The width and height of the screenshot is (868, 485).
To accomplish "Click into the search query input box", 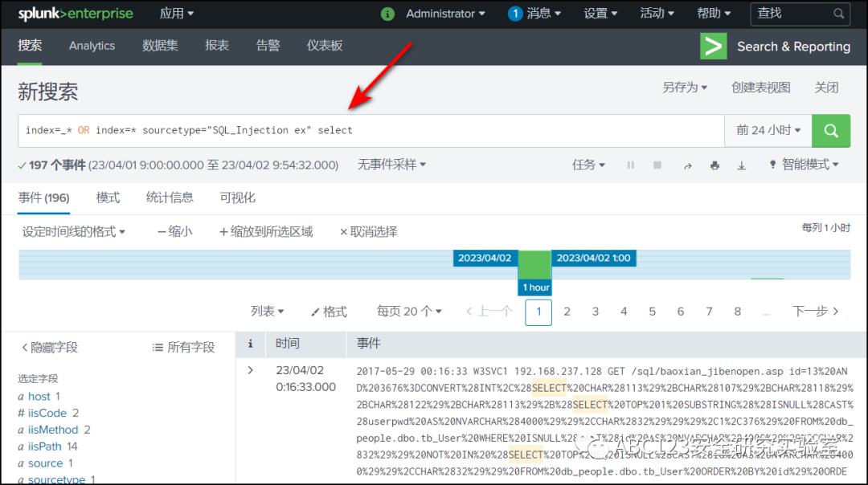I will (x=370, y=130).
